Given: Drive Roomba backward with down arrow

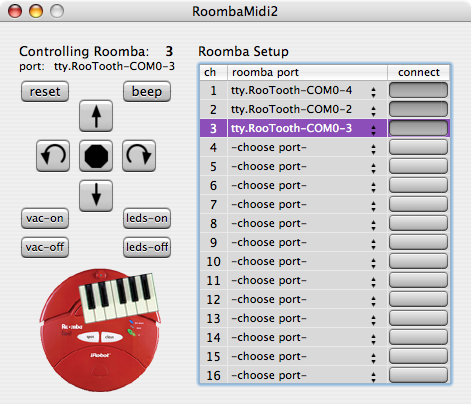Looking at the screenshot, I should 96,196.
